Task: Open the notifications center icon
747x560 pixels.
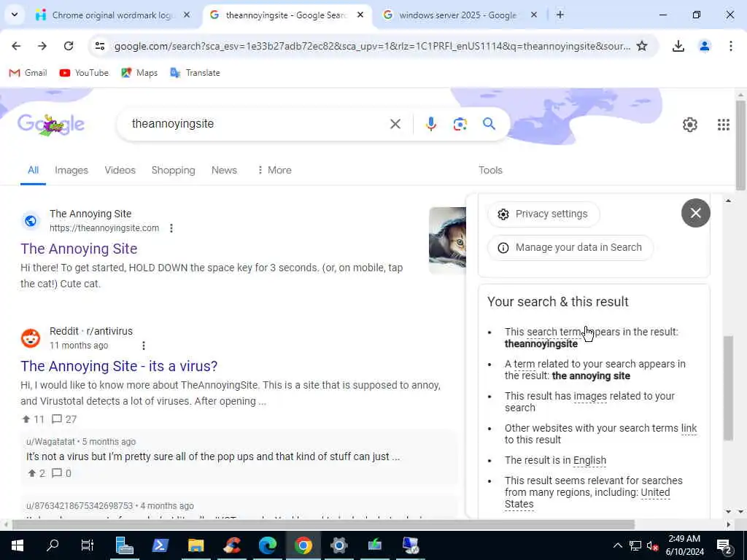Action: click(x=723, y=545)
